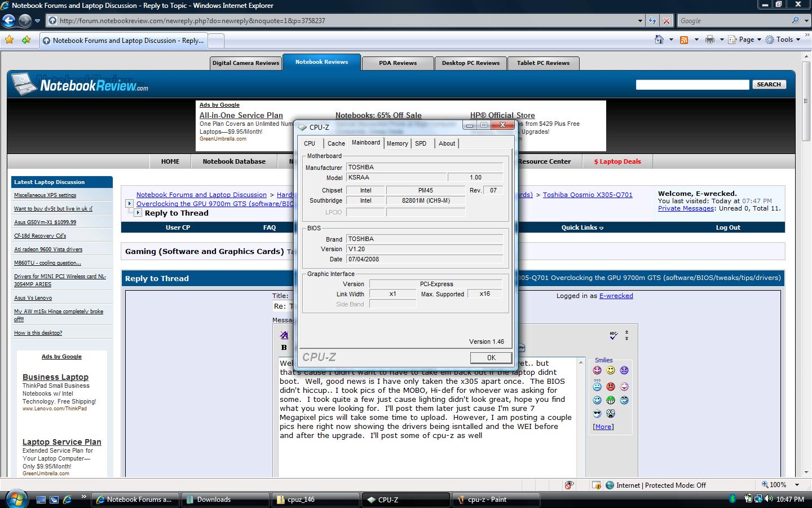Insert the green big-grin smiley
Image resolution: width=812 pixels, height=508 pixels.
point(611,400)
